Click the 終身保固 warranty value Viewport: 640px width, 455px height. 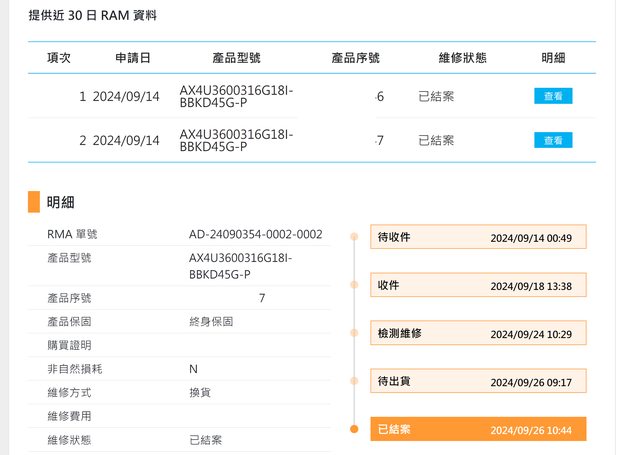211,321
